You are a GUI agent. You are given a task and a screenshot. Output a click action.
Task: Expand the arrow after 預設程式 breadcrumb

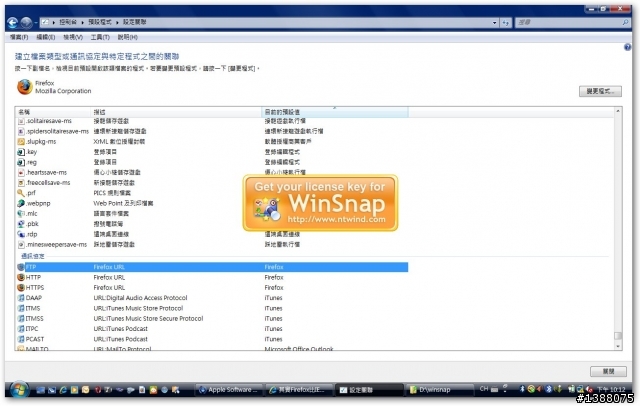[x=117, y=22]
